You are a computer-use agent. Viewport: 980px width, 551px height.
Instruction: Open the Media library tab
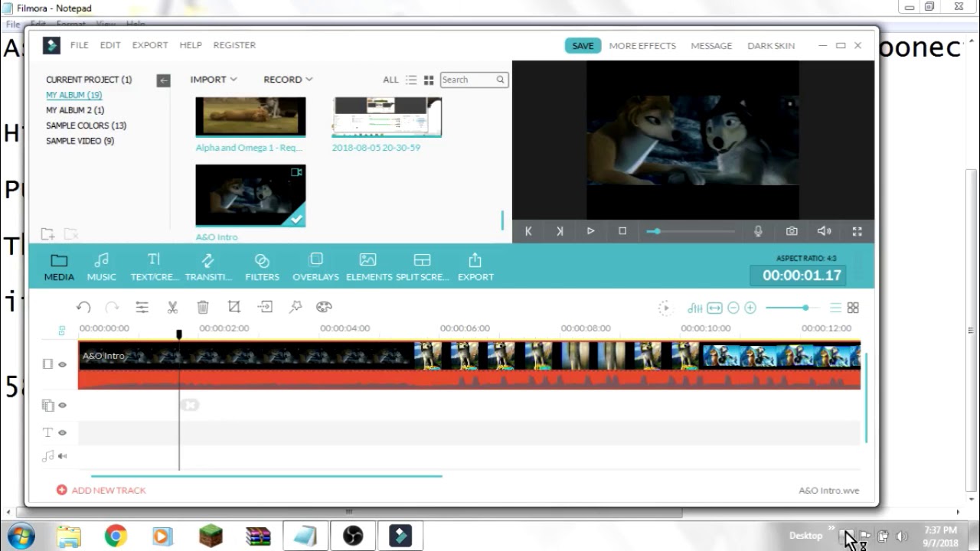(59, 267)
